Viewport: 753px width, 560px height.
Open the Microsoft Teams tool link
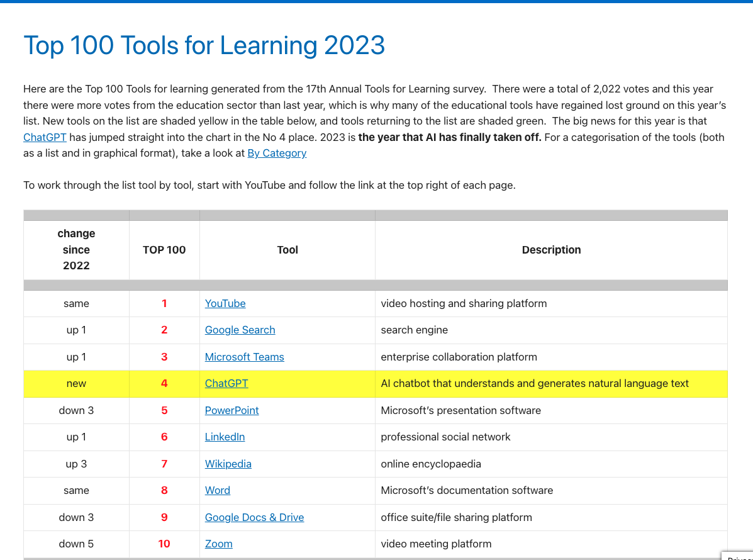[x=245, y=357]
